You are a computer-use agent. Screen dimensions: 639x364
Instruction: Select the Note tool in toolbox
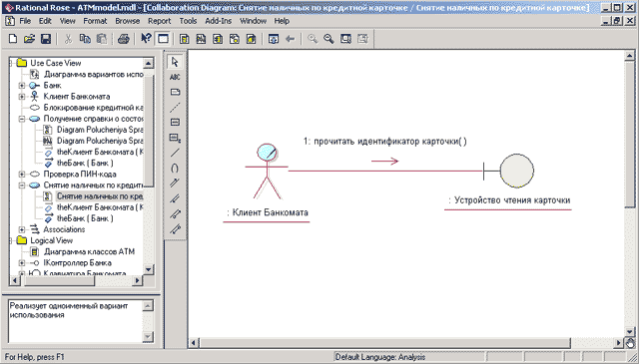(175, 92)
